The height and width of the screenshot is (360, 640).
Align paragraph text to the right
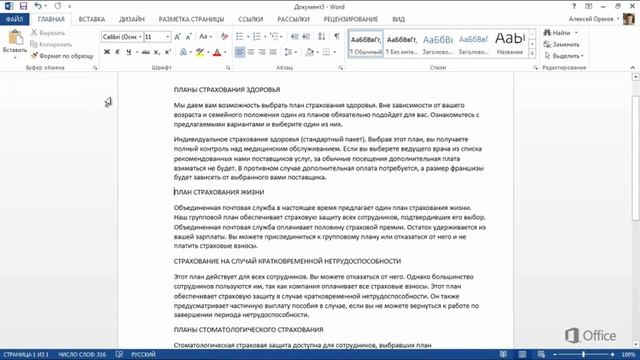262,52
